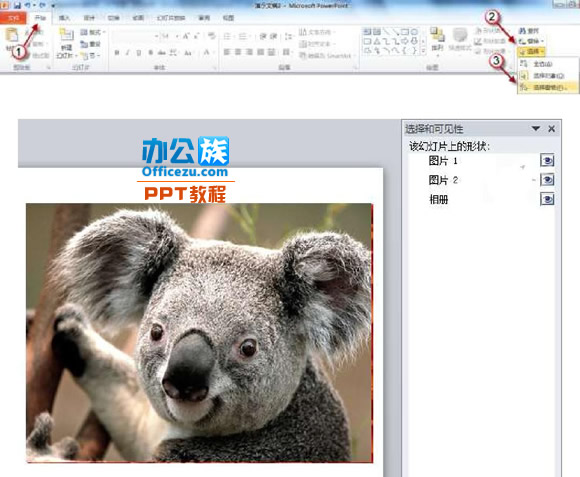This screenshot has width=580, height=477.
Task: Center text in paragraph group
Action: (x=238, y=52)
